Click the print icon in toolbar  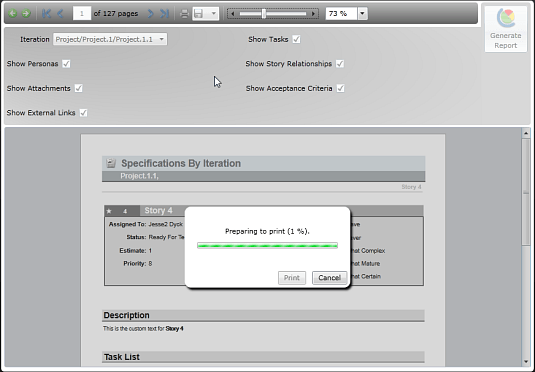coord(184,14)
